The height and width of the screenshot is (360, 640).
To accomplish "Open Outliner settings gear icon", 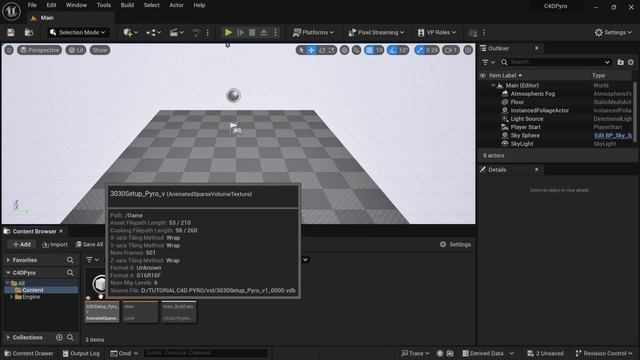I will coord(631,62).
